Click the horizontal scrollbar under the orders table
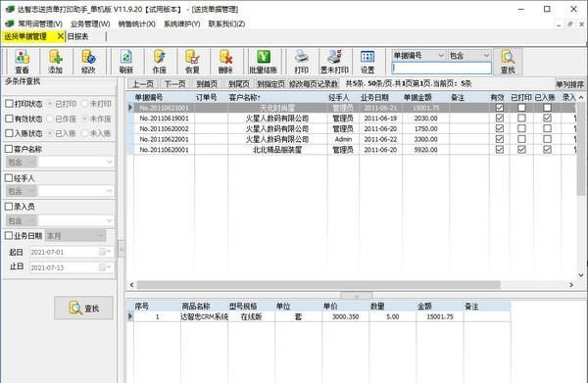Image resolution: width=588 pixels, height=383 pixels. click(318, 285)
